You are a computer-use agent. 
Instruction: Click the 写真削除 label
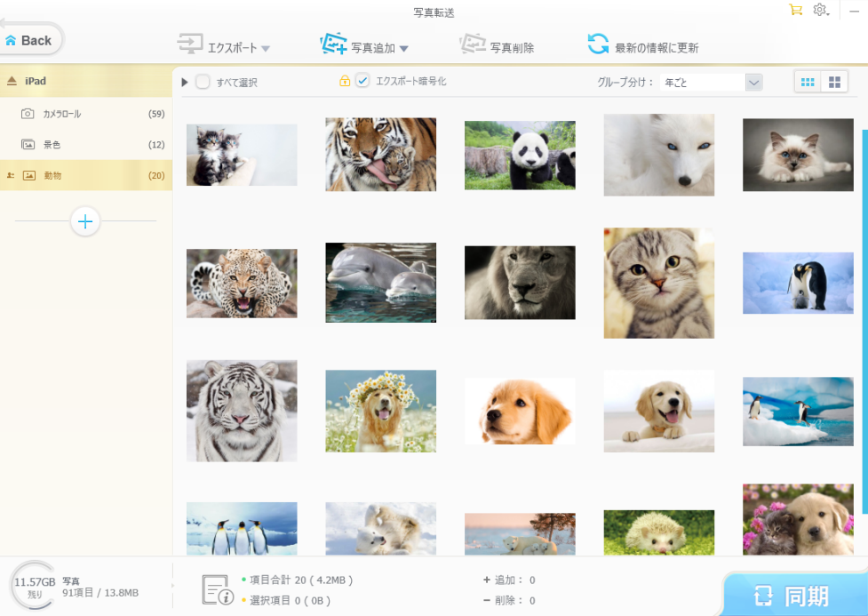(513, 48)
